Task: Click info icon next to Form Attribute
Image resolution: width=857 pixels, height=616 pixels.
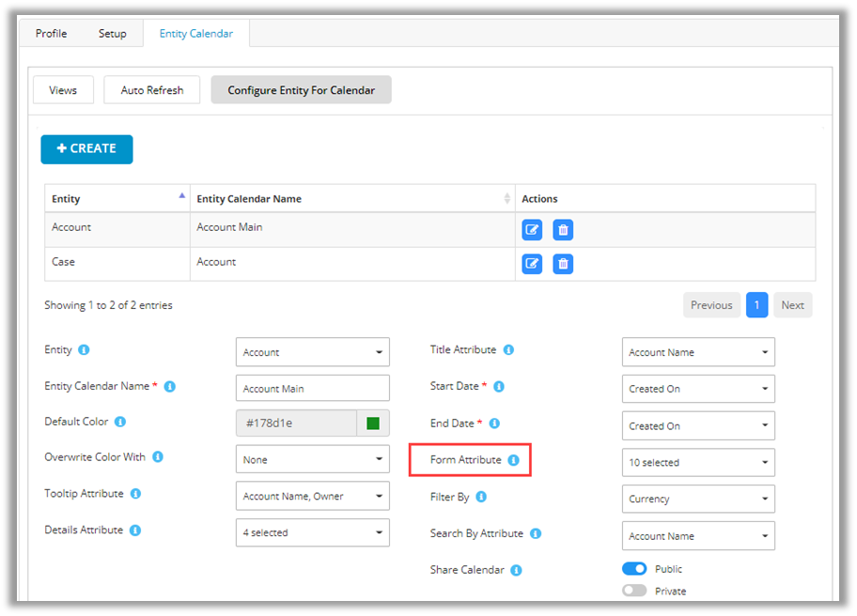Action: pyautogui.click(x=513, y=460)
